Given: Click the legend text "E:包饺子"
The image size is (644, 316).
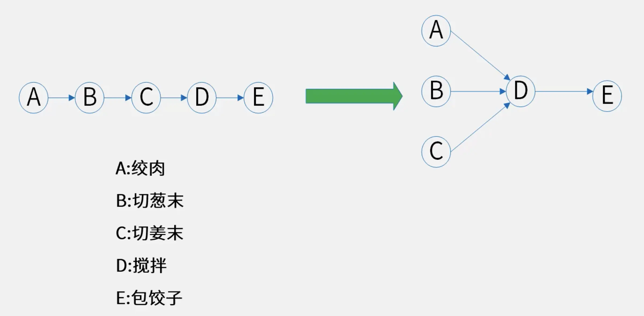Looking at the screenshot, I should click(x=149, y=298).
